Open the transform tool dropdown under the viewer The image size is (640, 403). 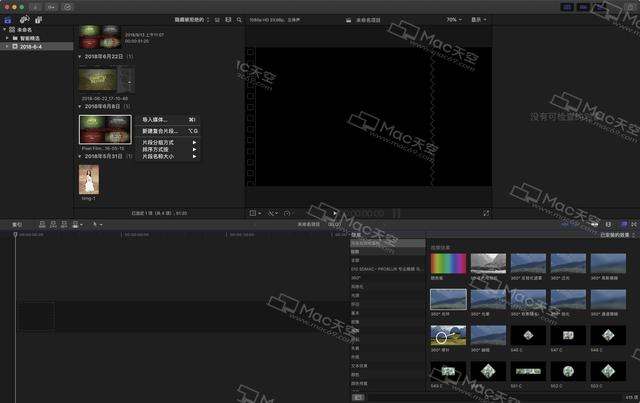point(256,213)
